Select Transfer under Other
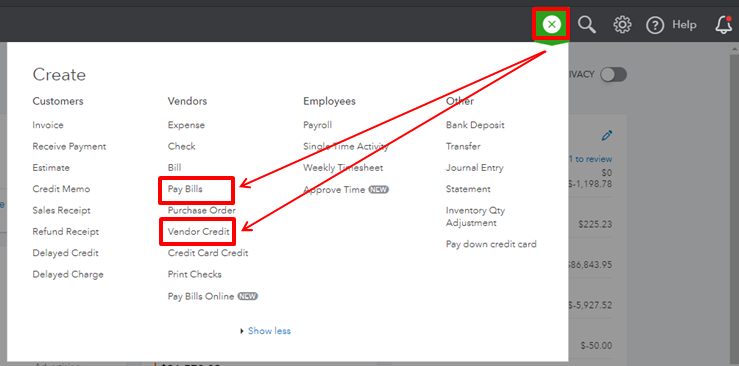739x366 pixels. click(x=463, y=146)
